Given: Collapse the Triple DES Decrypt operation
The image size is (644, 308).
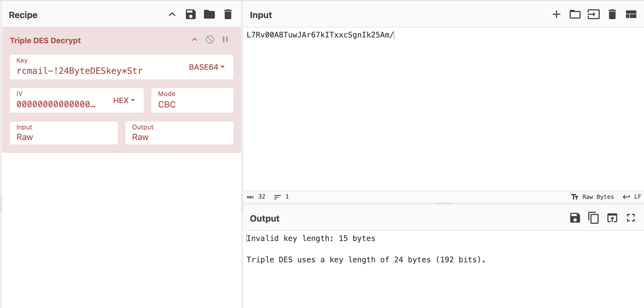Looking at the screenshot, I should [194, 40].
